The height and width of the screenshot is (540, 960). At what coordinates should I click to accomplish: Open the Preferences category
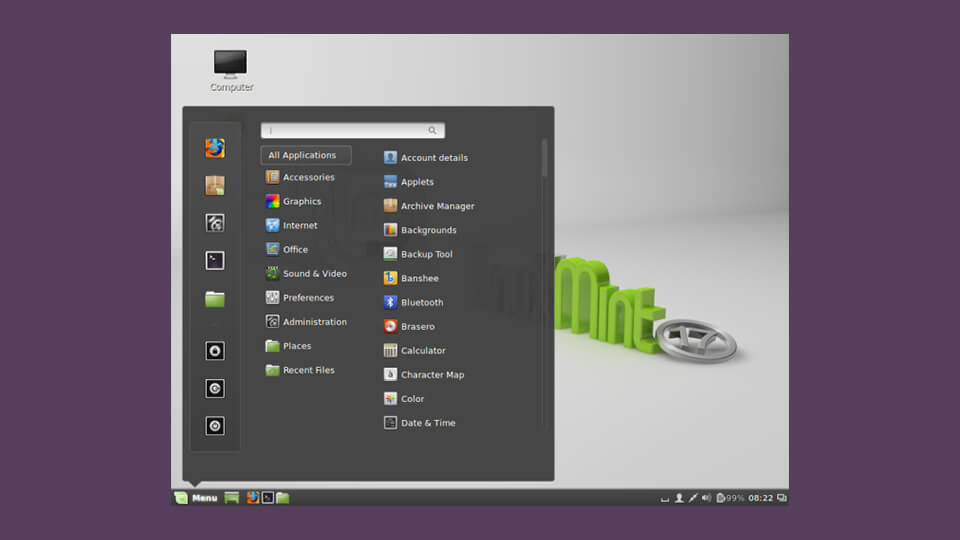tap(299, 298)
